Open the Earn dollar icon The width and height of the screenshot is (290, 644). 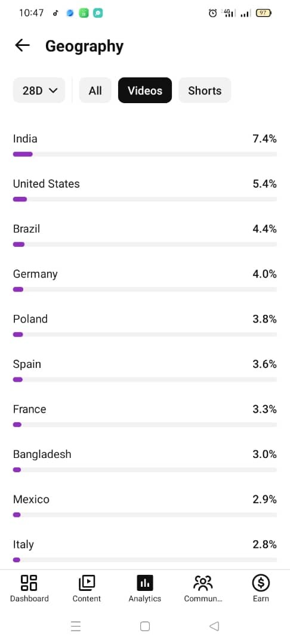click(261, 583)
